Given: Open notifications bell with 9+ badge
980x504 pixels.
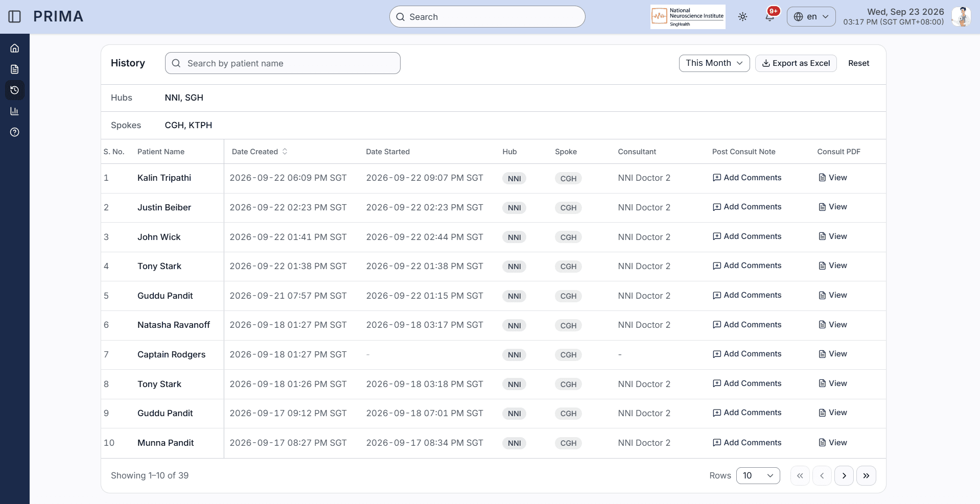Looking at the screenshot, I should [x=770, y=16].
